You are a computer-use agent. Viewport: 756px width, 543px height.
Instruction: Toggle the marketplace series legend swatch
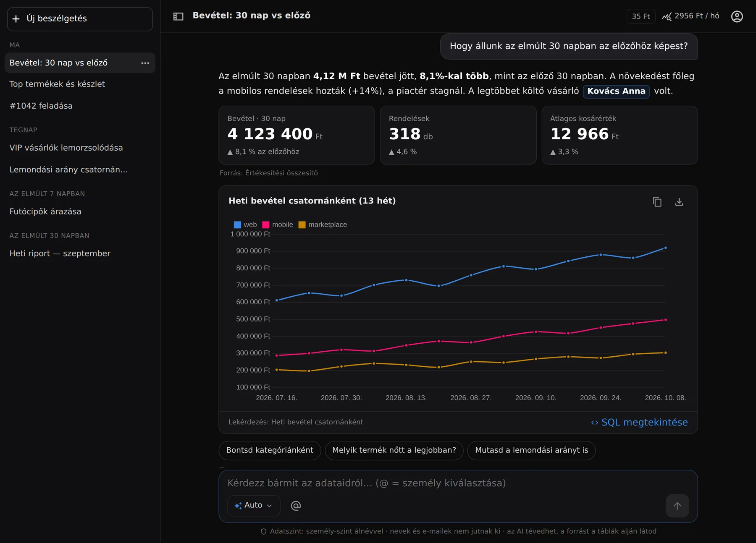302,225
